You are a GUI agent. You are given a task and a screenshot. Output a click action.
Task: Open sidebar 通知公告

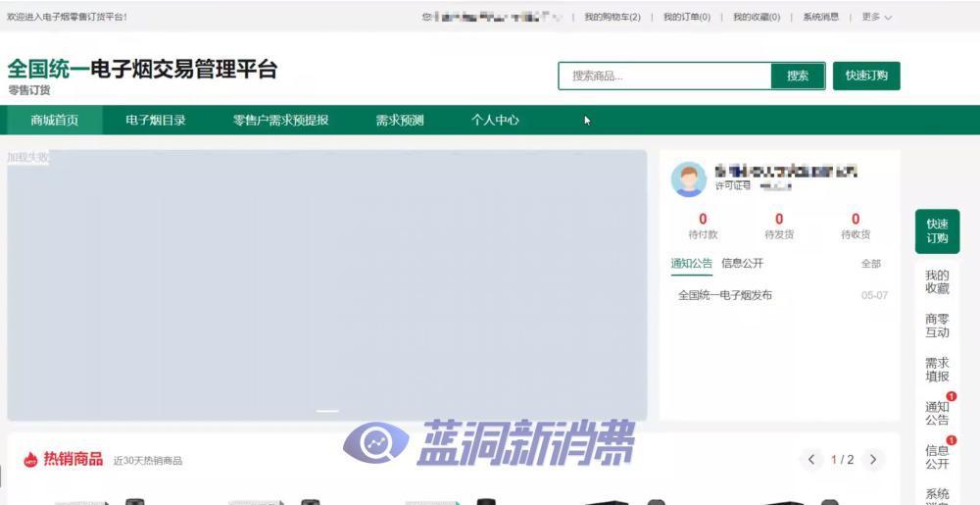tap(937, 413)
